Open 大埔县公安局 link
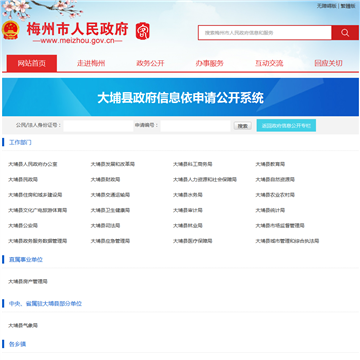360x360 pixels. coord(23,226)
